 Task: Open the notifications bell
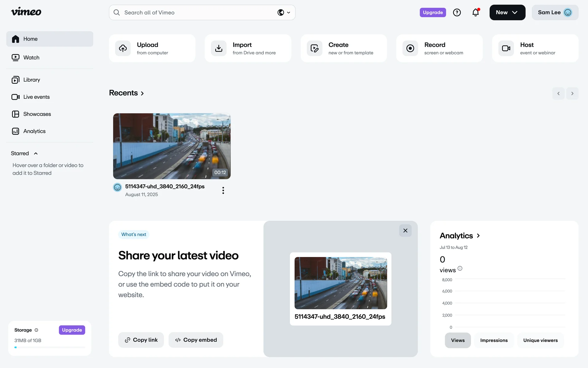point(475,13)
